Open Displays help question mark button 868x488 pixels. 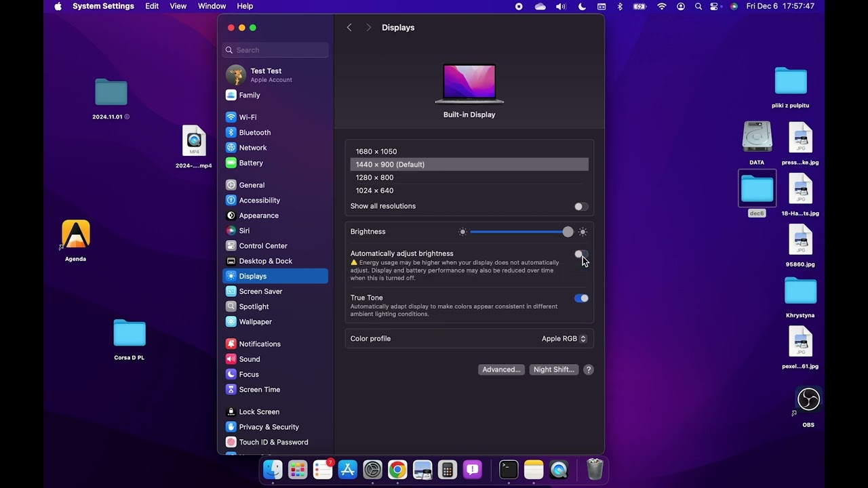click(589, 369)
